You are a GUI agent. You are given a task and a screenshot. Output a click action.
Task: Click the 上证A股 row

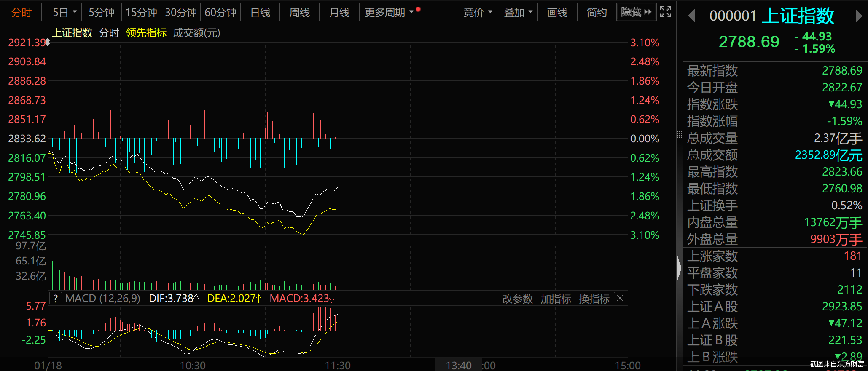coord(775,307)
